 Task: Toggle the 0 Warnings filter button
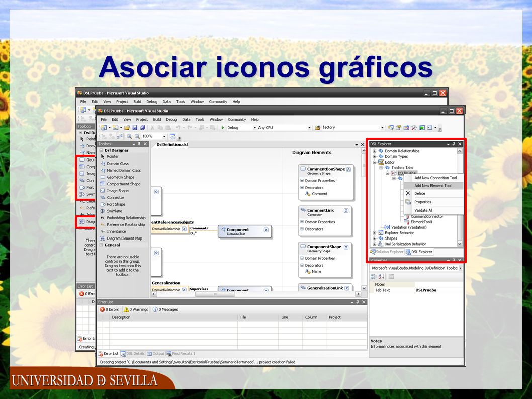click(136, 310)
